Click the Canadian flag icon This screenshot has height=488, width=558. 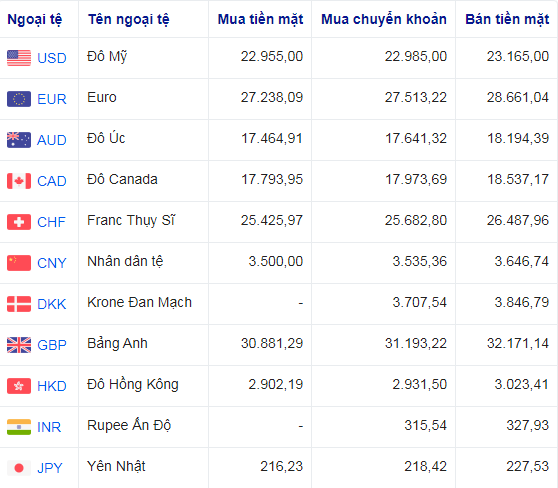click(19, 181)
